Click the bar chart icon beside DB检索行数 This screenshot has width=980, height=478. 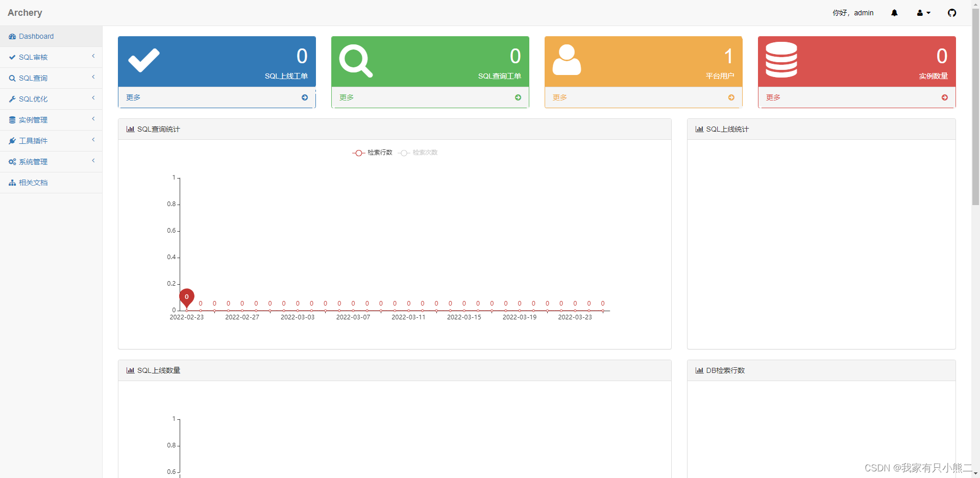(699, 370)
